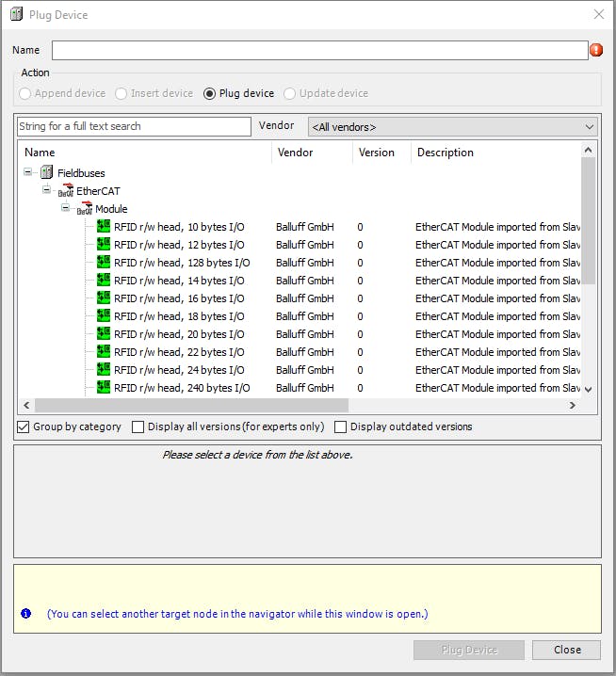Click green module icon for 24 bytes I/O
The height and width of the screenshot is (676, 616).
point(104,369)
